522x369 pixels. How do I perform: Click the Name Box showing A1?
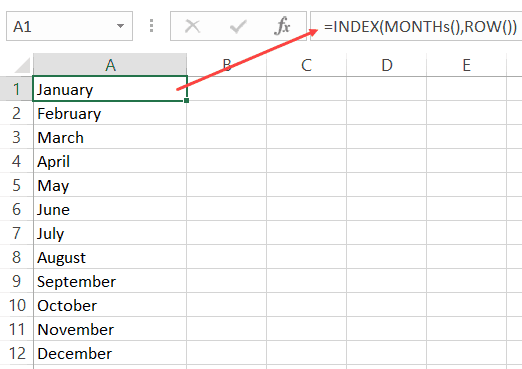tap(69, 26)
